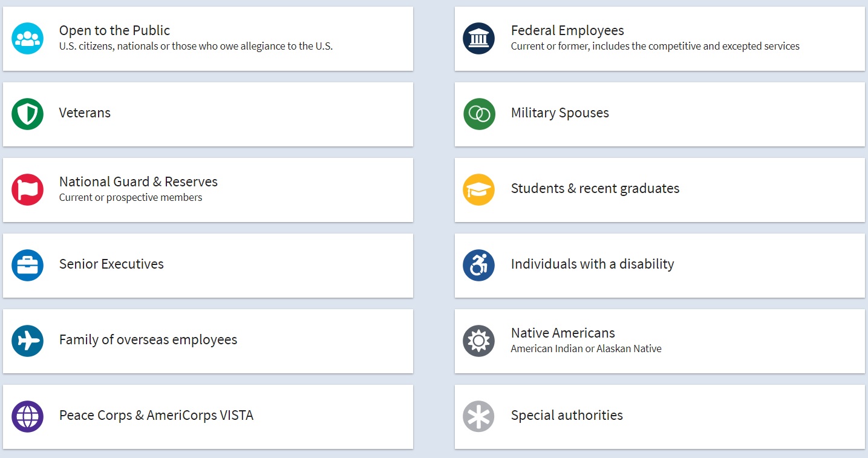Click the gray Special authorities asterisk icon

tap(478, 416)
